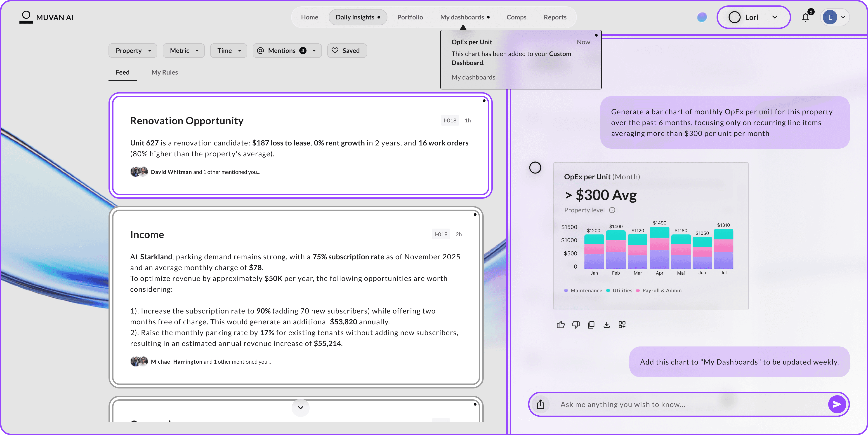Toggle the Saved heart filter

tap(347, 51)
